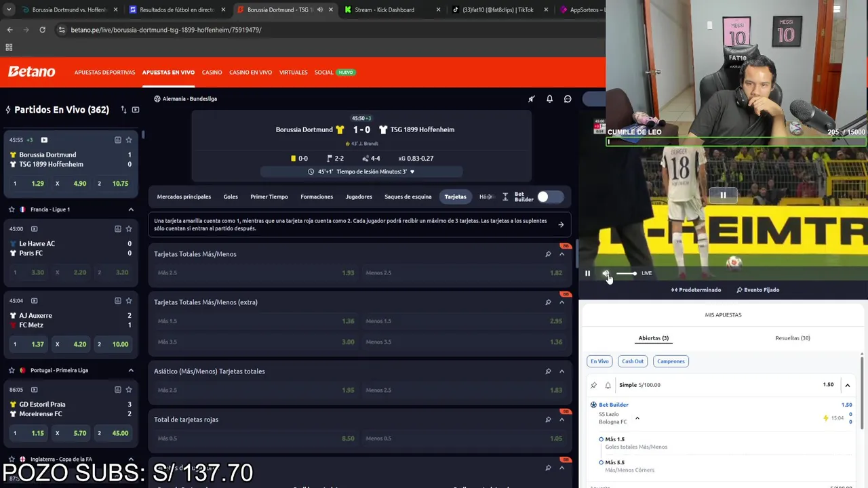The height and width of the screenshot is (488, 868).
Task: Open the chat bubble icon in match header
Action: pos(568,99)
